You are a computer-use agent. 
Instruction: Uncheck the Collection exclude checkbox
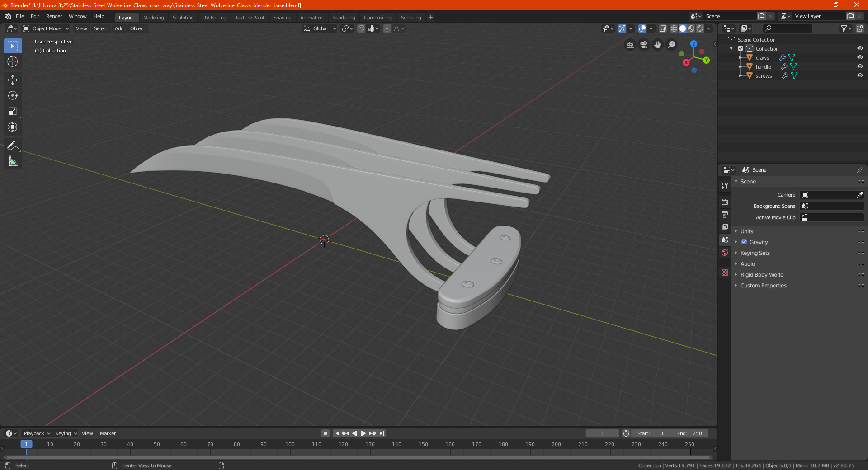click(741, 48)
